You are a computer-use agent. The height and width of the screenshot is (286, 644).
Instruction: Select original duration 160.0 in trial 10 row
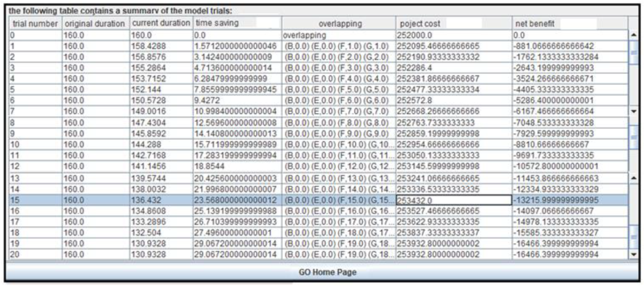(96, 145)
